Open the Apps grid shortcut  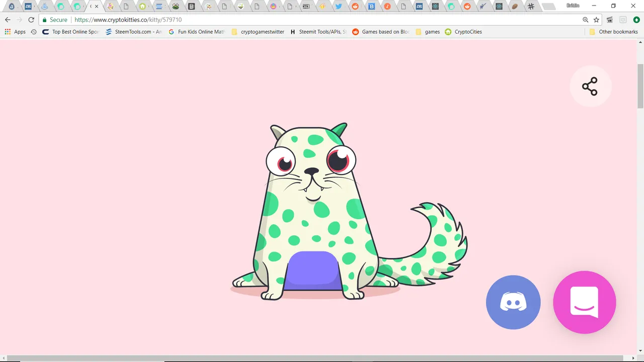pyautogui.click(x=15, y=32)
